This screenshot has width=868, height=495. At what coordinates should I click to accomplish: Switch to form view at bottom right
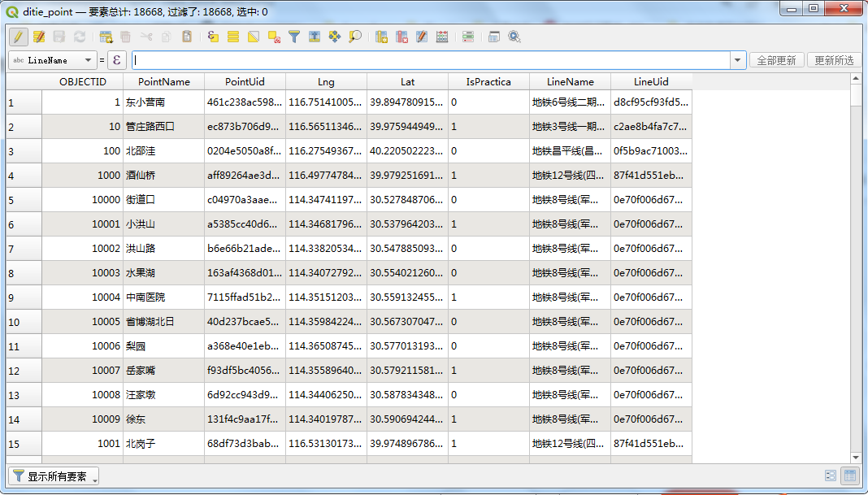(x=830, y=475)
